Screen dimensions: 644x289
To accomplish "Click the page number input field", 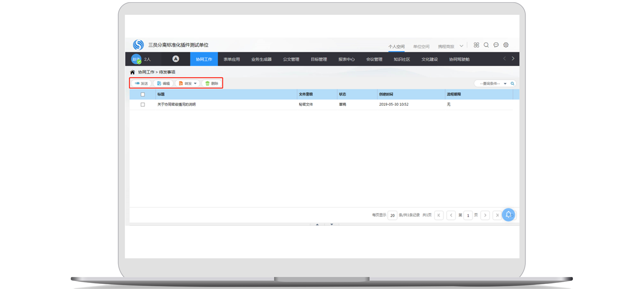I will 468,216.
